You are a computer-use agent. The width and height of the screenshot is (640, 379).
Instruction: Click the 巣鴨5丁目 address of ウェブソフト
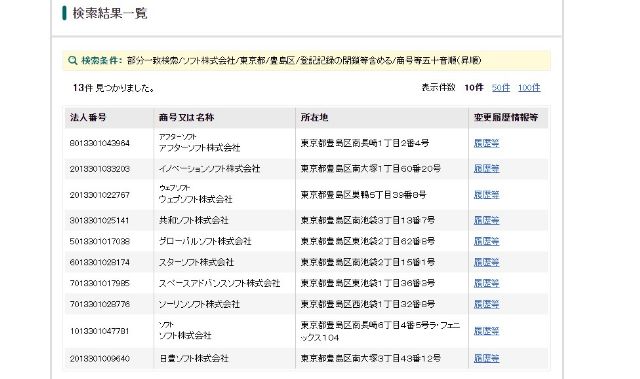pyautogui.click(x=363, y=195)
